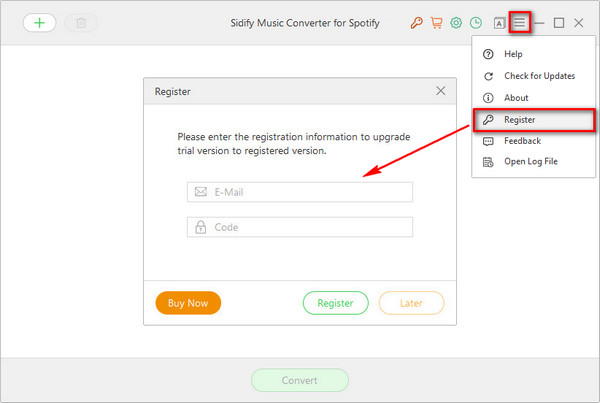Click the Later button
This screenshot has height=403, width=600.
click(x=411, y=303)
